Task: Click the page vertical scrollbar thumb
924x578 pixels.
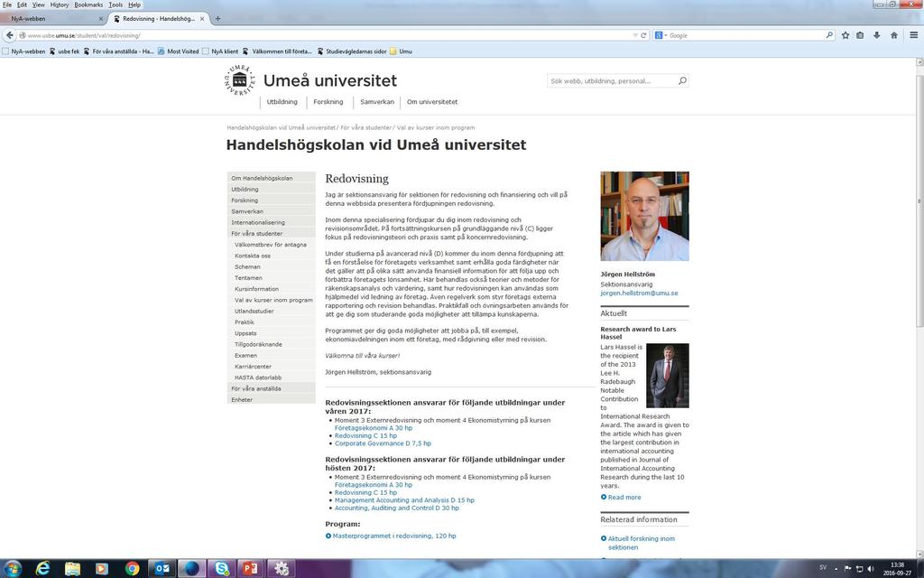Action: click(919, 200)
